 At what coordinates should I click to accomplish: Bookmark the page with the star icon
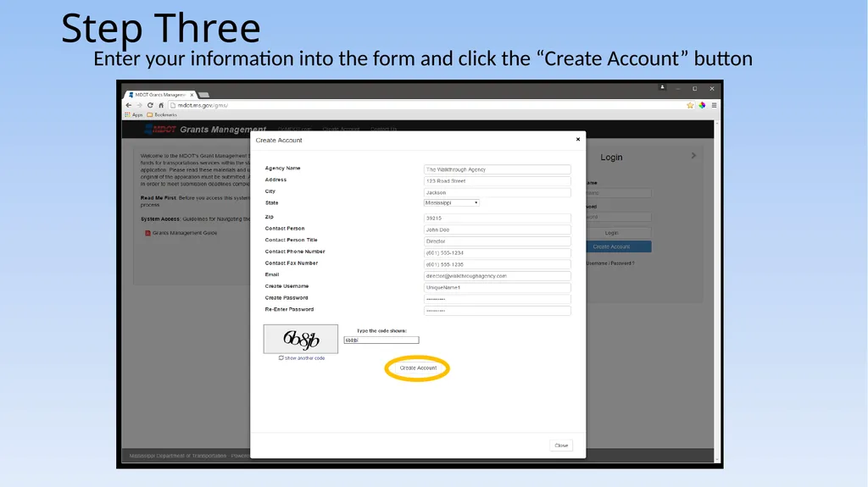tap(690, 105)
